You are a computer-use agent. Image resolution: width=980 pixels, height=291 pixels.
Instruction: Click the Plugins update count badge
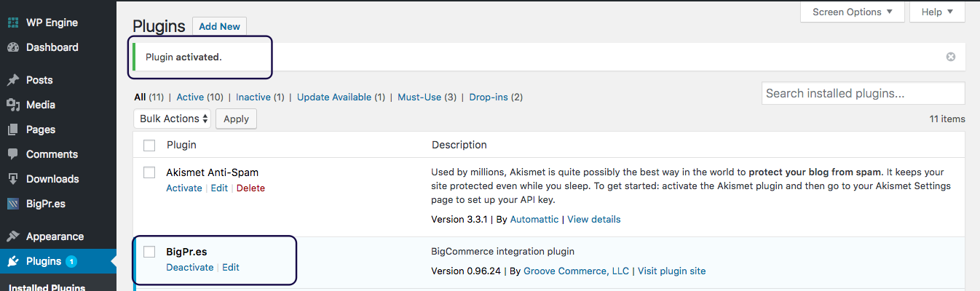[71, 261]
